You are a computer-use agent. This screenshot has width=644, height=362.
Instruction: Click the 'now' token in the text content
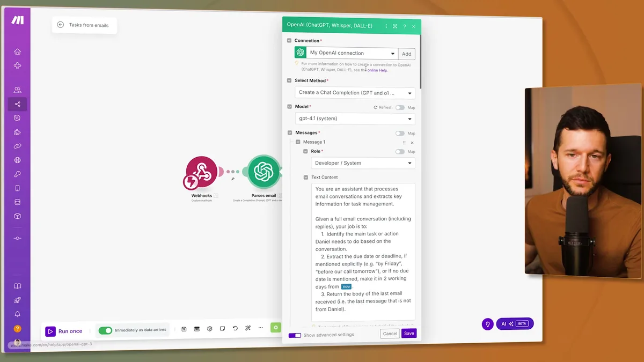[x=346, y=286]
